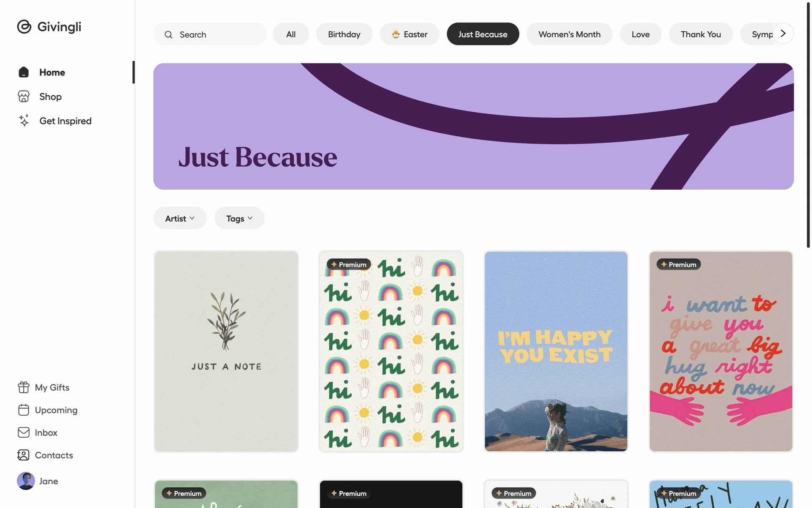Open the Just A Note card

tap(226, 351)
